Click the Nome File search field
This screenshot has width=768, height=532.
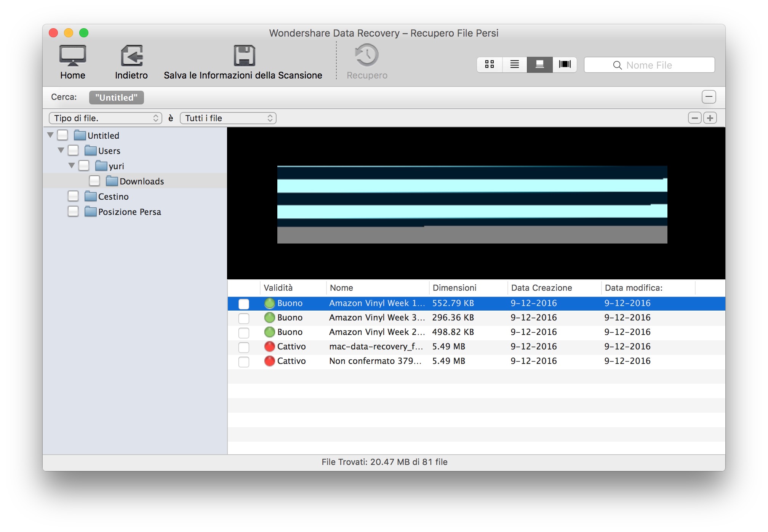[649, 65]
